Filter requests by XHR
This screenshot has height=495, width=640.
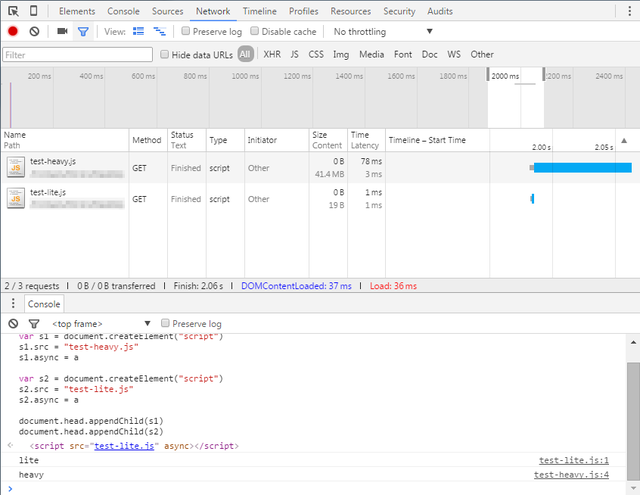(x=272, y=54)
